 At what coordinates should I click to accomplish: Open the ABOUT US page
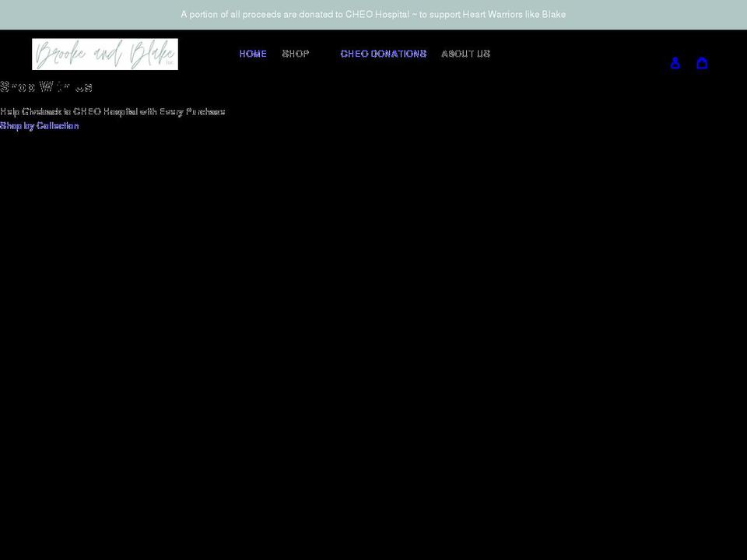pos(465,54)
